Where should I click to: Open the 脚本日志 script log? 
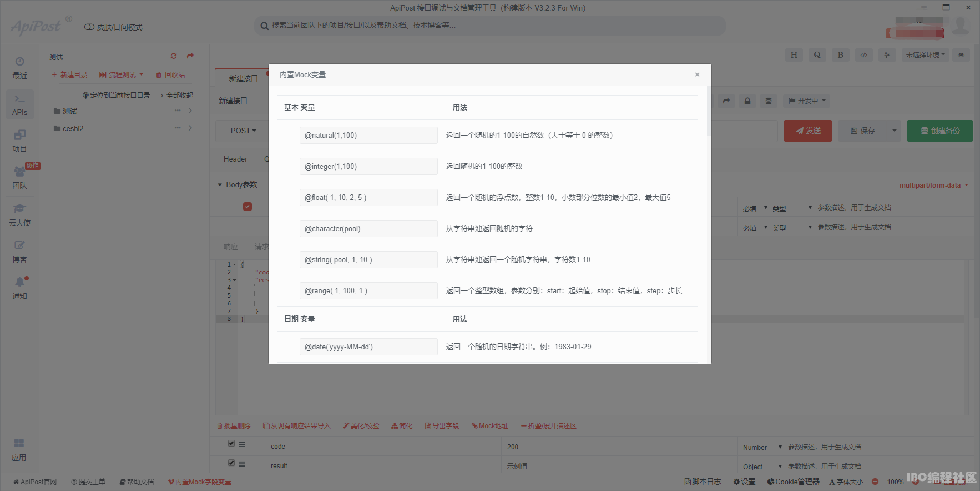(x=703, y=482)
